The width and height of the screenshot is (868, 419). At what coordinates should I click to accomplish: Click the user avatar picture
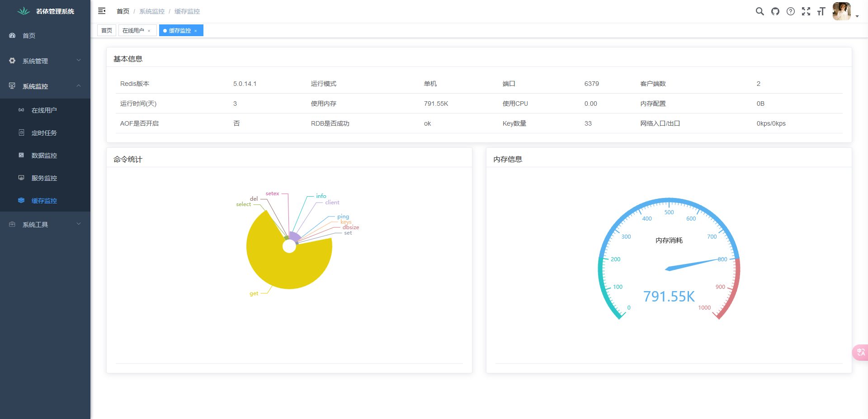point(842,11)
